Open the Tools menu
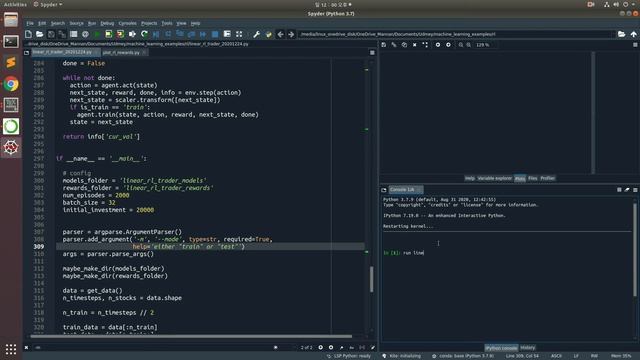The height and width of the screenshot is (360, 640). click(167, 23)
